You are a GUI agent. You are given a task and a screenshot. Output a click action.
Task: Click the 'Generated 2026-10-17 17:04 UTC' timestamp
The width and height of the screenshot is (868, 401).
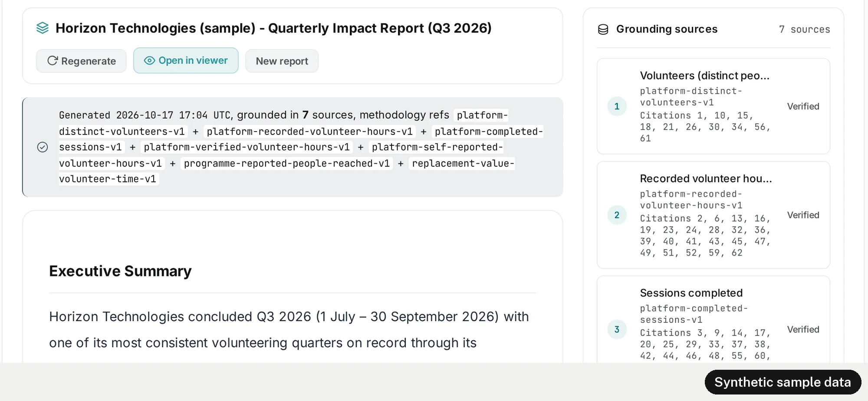(x=145, y=115)
